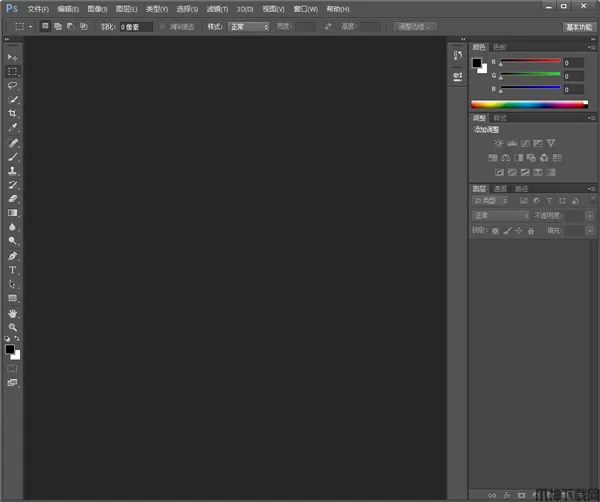Click the 羽化 feather input field
The image size is (600, 502).
point(136,26)
